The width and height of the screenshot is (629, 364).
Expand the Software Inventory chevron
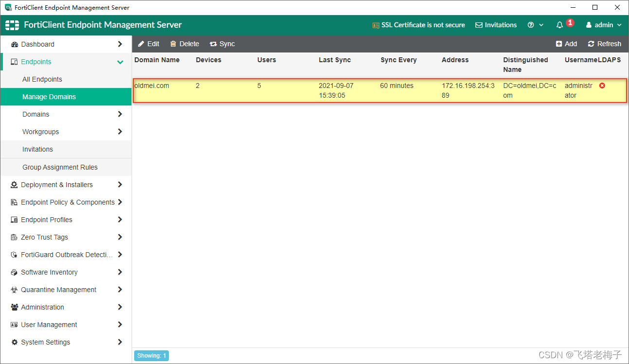click(x=120, y=272)
